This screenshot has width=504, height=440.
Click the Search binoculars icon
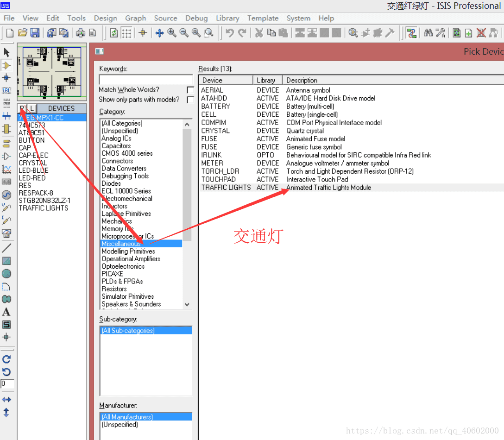(x=428, y=33)
